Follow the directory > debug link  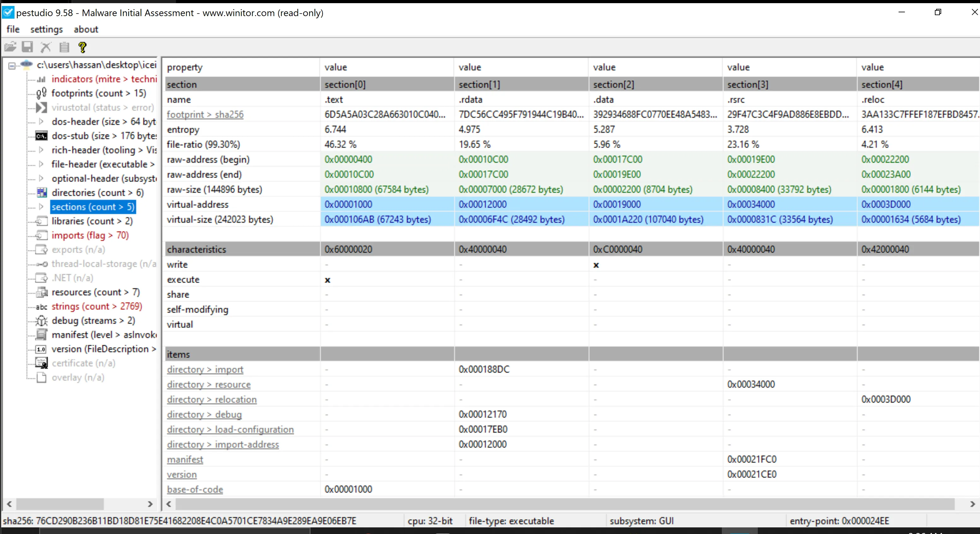tap(204, 415)
